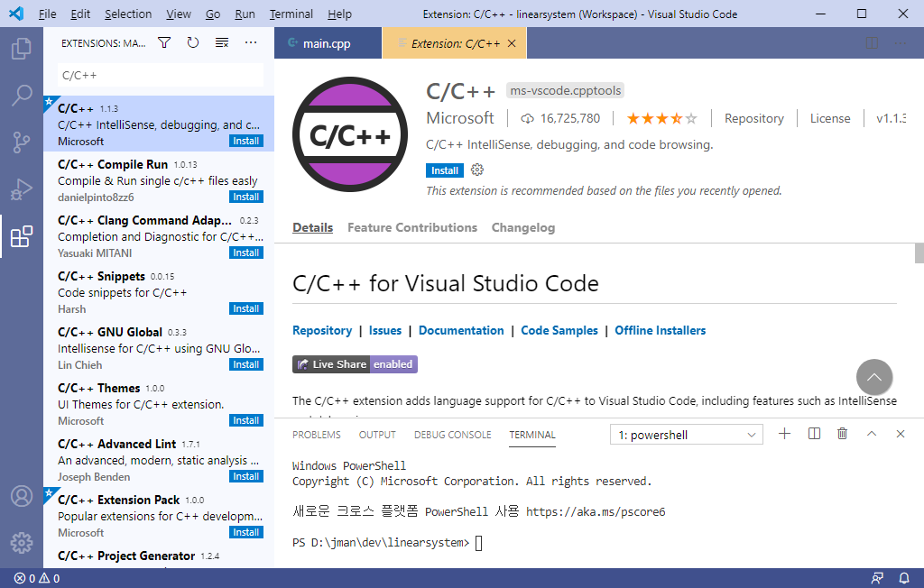
Task: Split the terminal pane
Action: (x=814, y=434)
